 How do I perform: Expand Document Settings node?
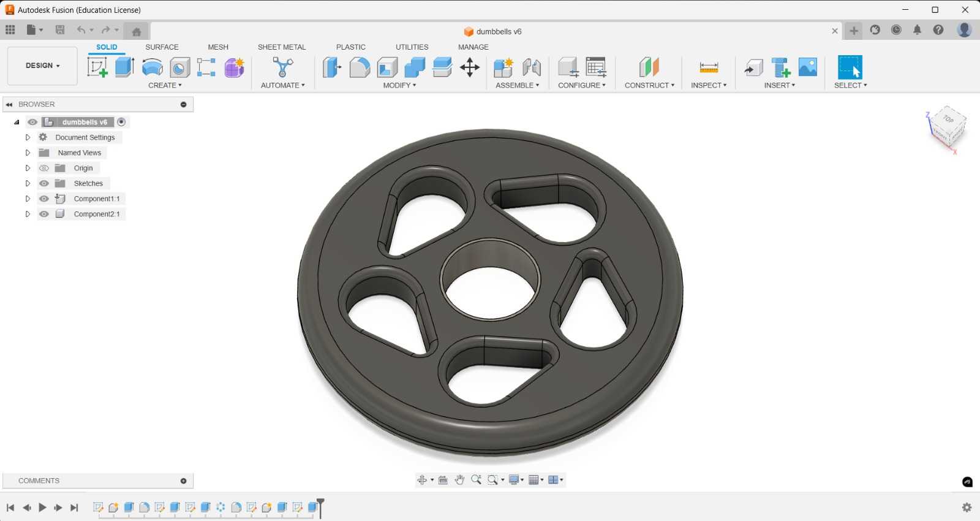pos(28,137)
